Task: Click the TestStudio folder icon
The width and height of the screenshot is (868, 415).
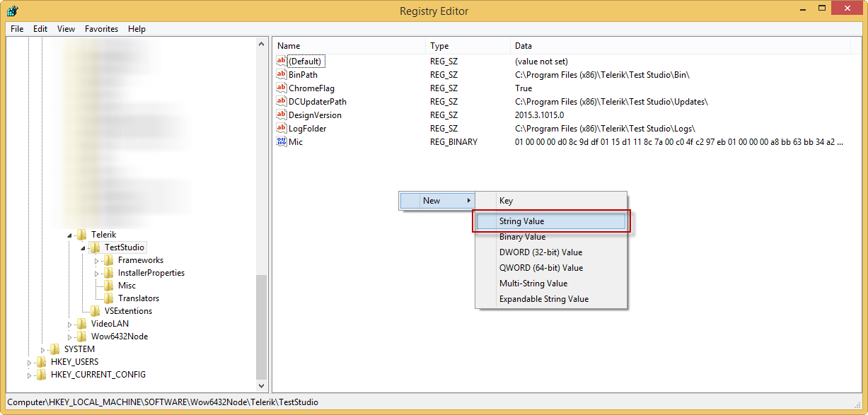Action: 96,247
